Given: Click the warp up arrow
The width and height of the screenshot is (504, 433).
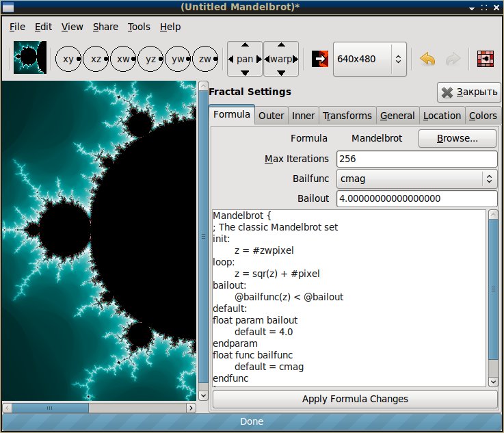Looking at the screenshot, I should (x=281, y=44).
